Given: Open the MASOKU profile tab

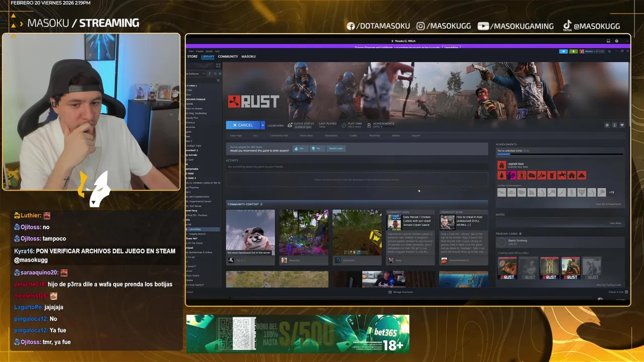Looking at the screenshot, I should point(249,56).
